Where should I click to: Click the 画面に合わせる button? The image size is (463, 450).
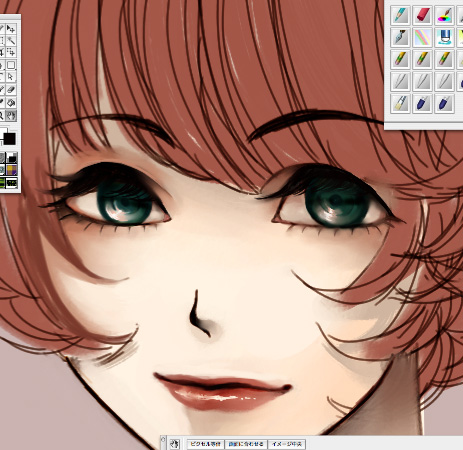pos(246,444)
